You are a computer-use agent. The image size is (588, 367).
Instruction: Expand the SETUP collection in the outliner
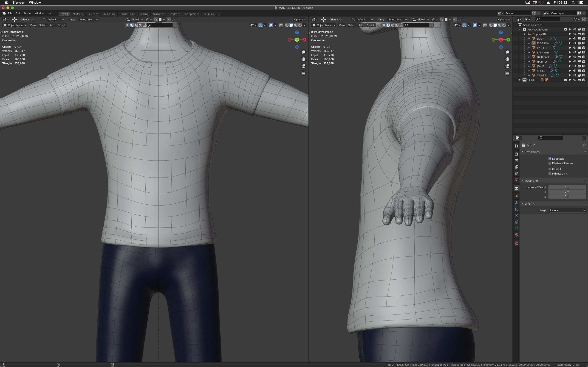pos(520,80)
